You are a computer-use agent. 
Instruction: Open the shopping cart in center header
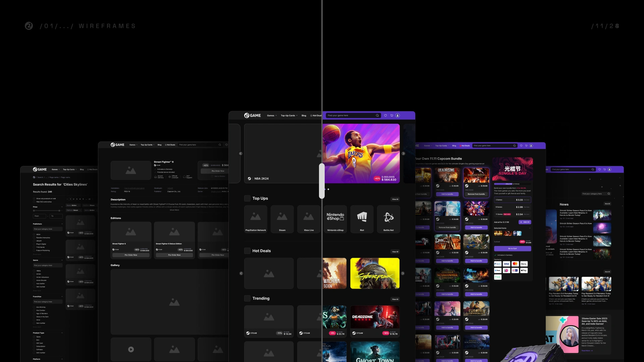(391, 115)
